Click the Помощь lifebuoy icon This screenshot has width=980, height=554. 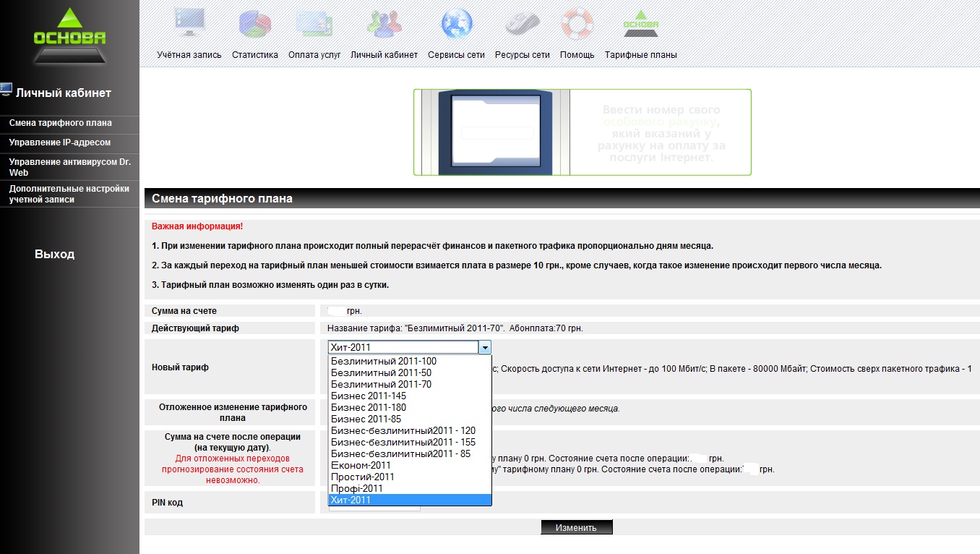(577, 23)
